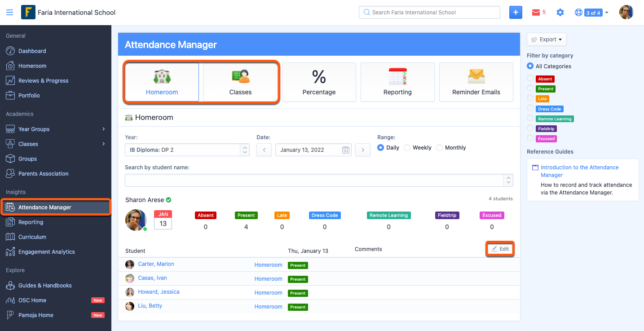Click the Late summary badge above count
The image size is (644, 331).
pyautogui.click(x=282, y=216)
